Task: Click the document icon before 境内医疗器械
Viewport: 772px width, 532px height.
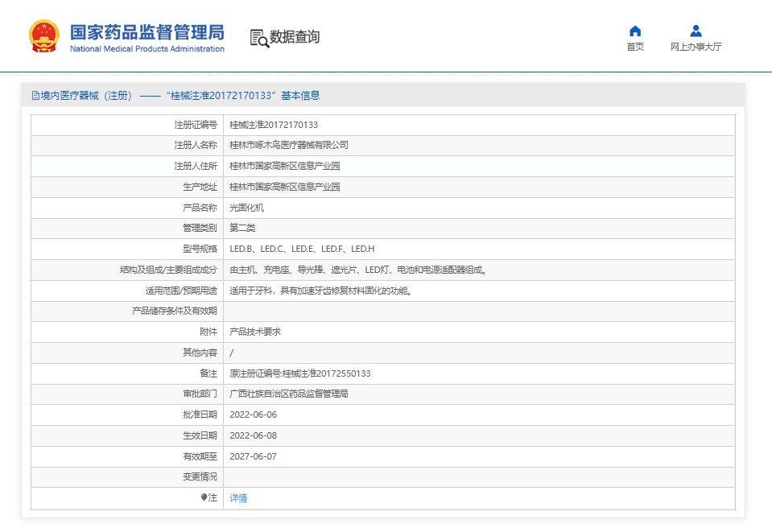Action: [x=35, y=96]
